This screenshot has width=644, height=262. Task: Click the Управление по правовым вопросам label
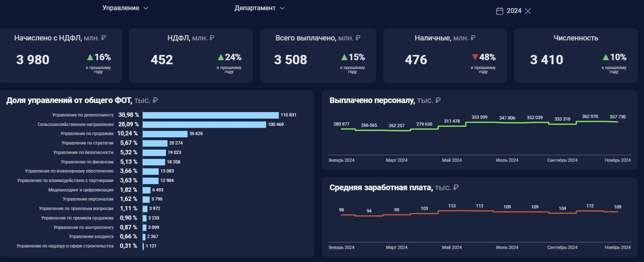click(76, 209)
